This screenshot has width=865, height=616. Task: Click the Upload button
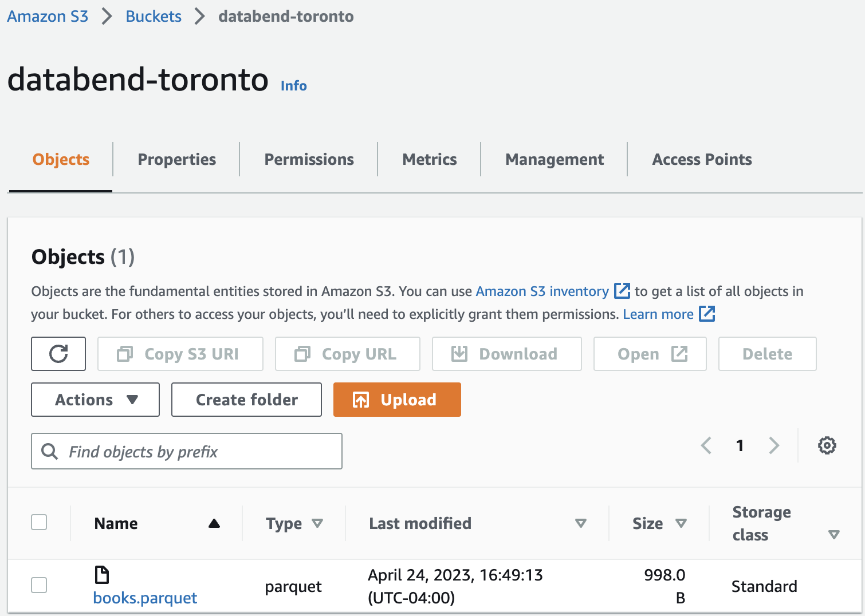click(397, 400)
